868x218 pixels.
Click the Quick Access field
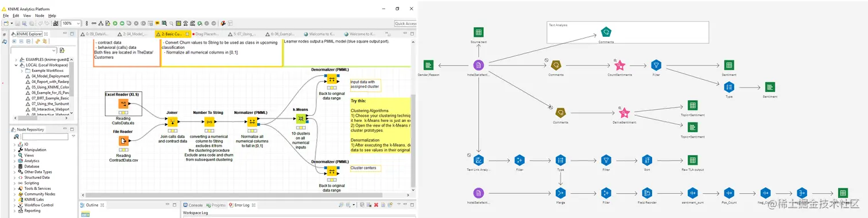coord(405,23)
